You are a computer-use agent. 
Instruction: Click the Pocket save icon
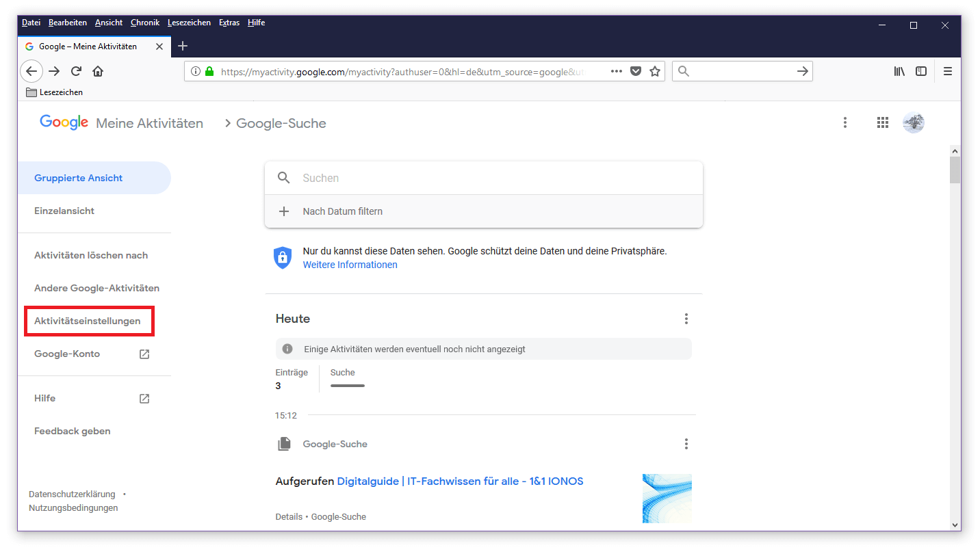tap(636, 71)
